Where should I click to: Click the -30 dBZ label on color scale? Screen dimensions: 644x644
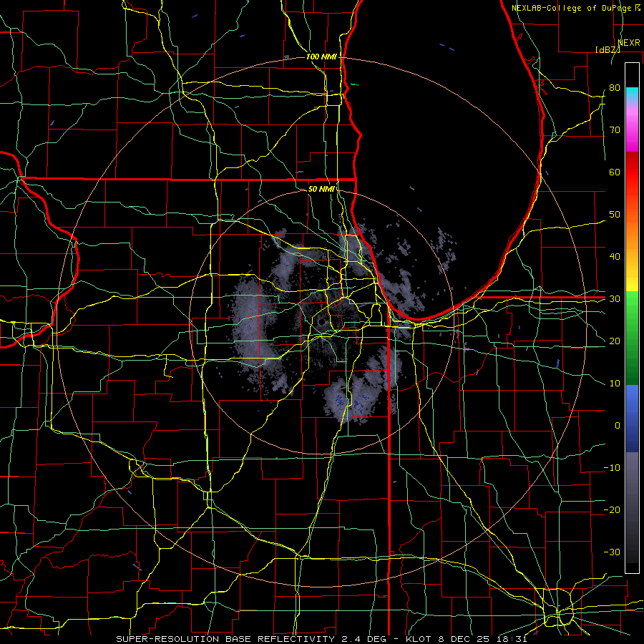click(612, 552)
